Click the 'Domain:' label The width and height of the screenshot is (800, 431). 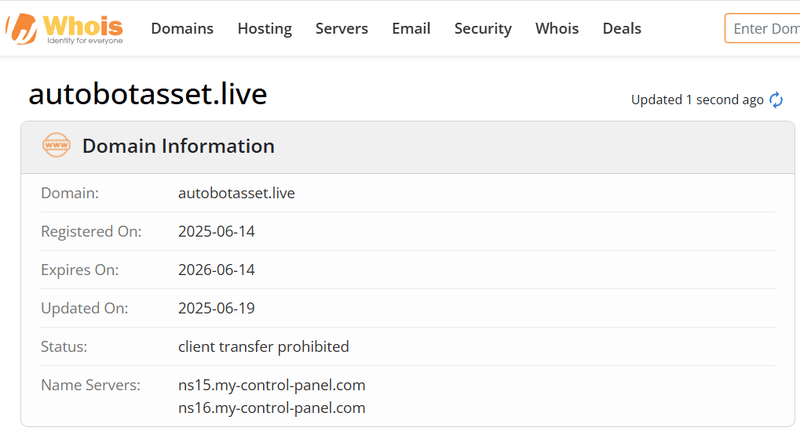(70, 193)
